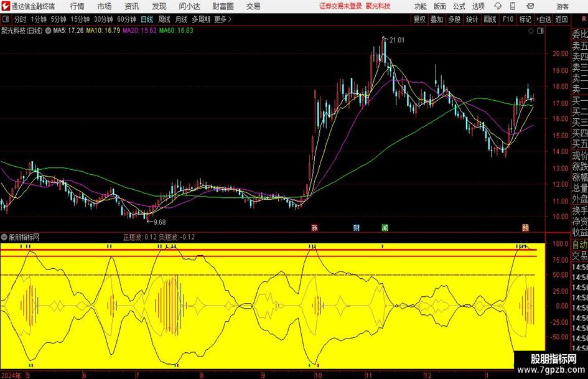Click the MA10: 16.79 value
Image resolution: width=588 pixels, height=379 pixels.
pos(103,30)
